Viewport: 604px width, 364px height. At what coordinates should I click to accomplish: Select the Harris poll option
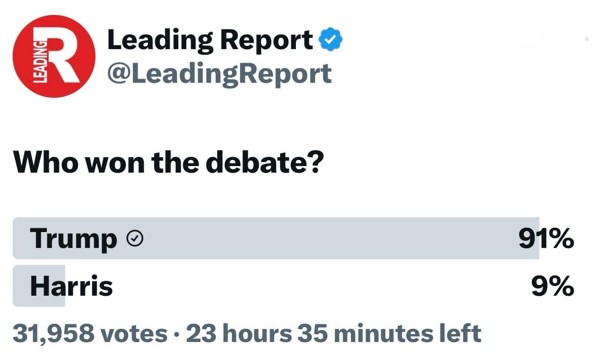click(276, 286)
